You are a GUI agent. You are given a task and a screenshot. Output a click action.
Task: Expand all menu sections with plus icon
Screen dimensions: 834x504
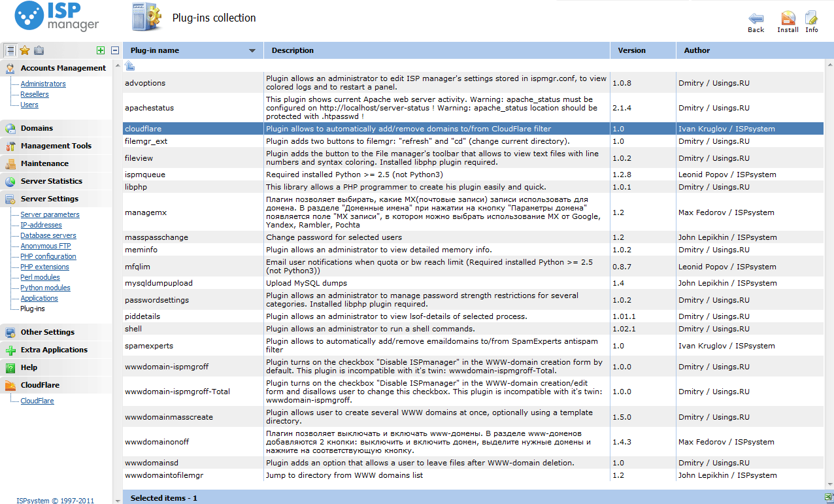click(x=100, y=50)
